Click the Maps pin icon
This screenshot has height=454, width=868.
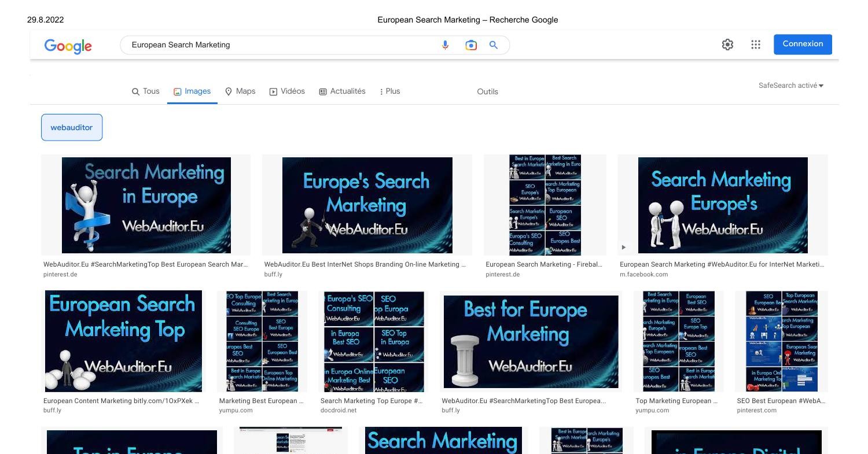(228, 91)
